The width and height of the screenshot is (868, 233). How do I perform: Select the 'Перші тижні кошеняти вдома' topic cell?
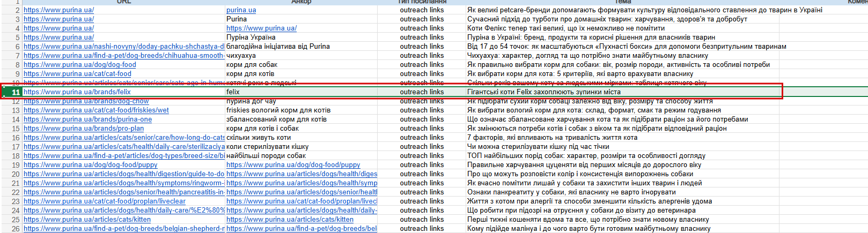[622, 220]
